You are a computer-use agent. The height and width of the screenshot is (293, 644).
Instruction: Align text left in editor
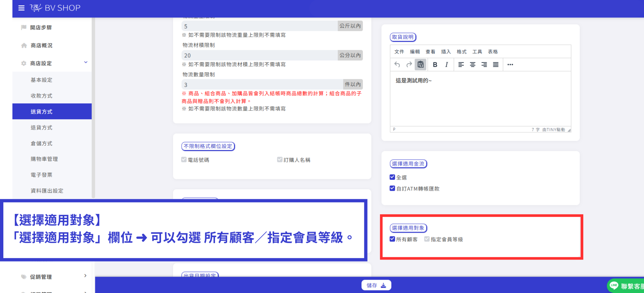(461, 65)
